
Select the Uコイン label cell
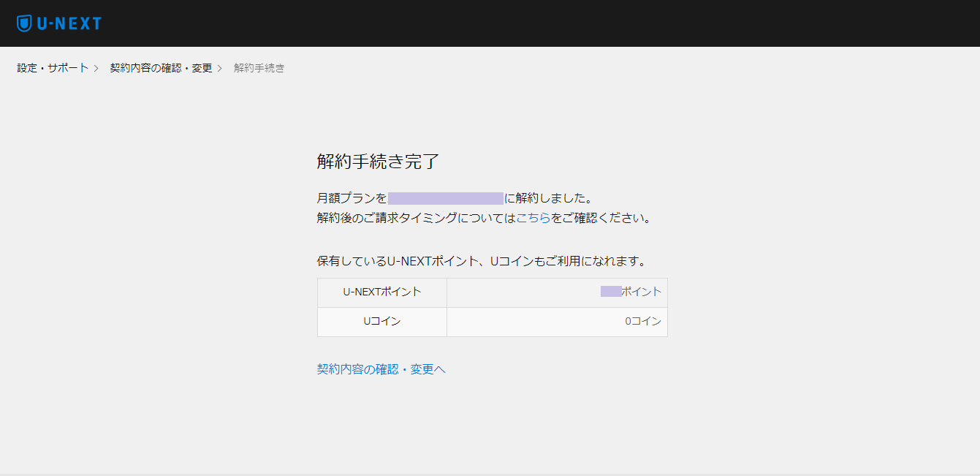coord(382,321)
